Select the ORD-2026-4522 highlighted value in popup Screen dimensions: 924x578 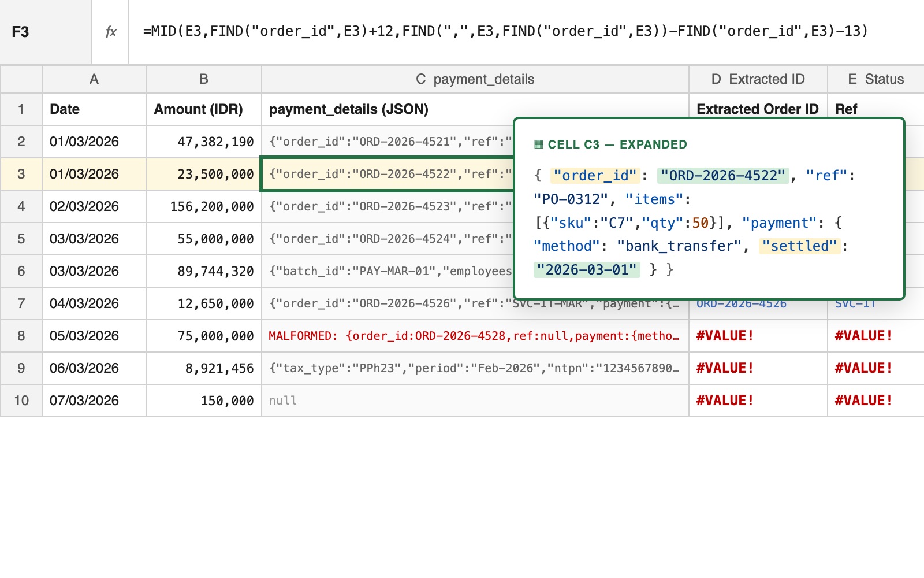point(724,175)
